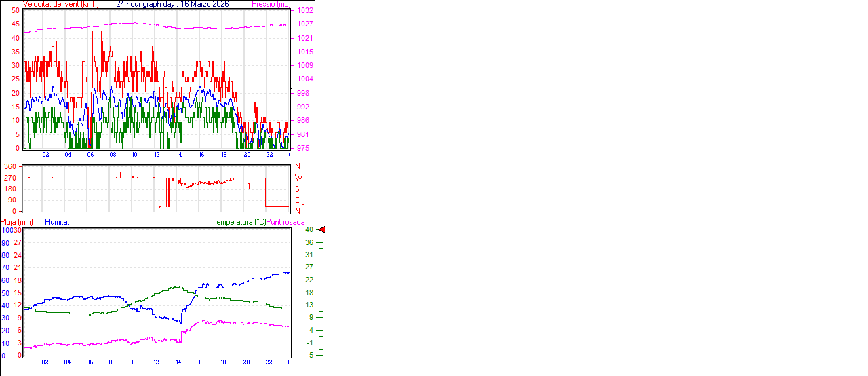868x376 pixels.
Task: Click the 'Humitat' legend label
Action: pyautogui.click(x=57, y=222)
